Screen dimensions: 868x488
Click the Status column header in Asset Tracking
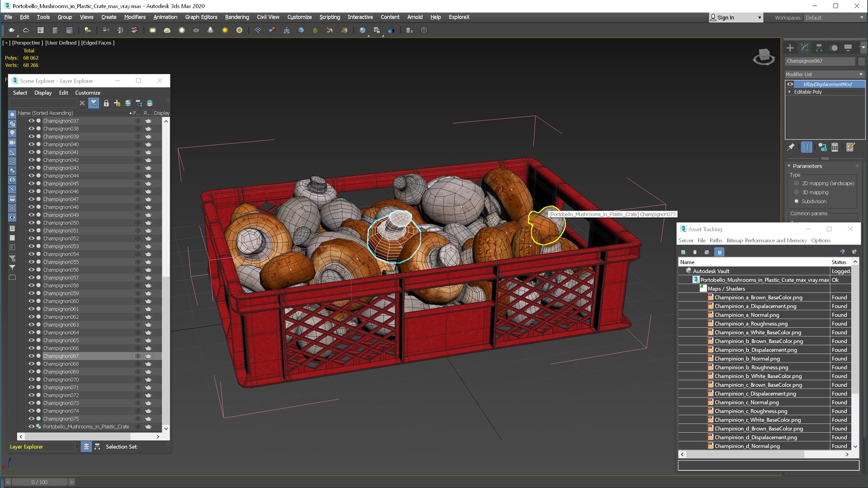[x=841, y=262]
